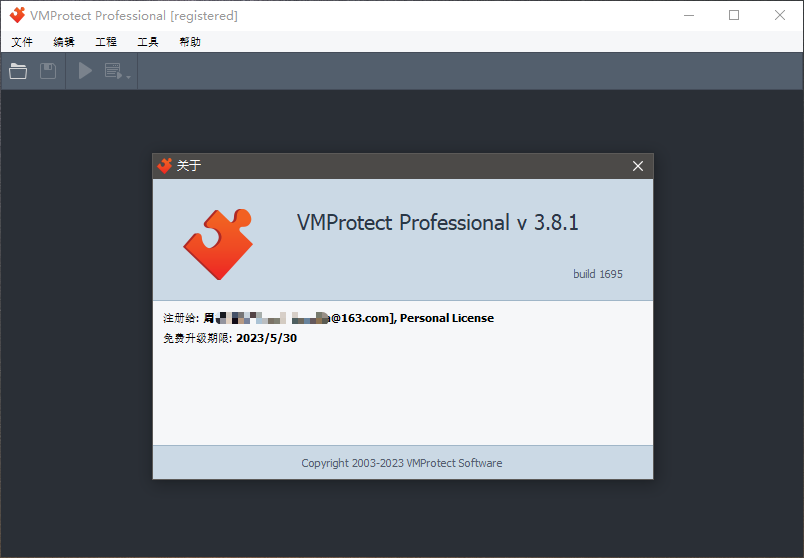
Task: Click the save disk toolbar icon
Action: coord(48,71)
